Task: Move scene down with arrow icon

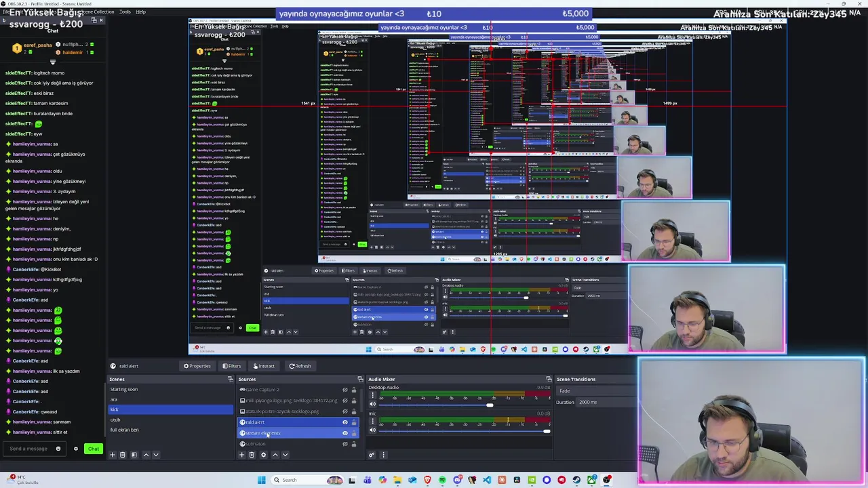Action: pyautogui.click(x=155, y=455)
